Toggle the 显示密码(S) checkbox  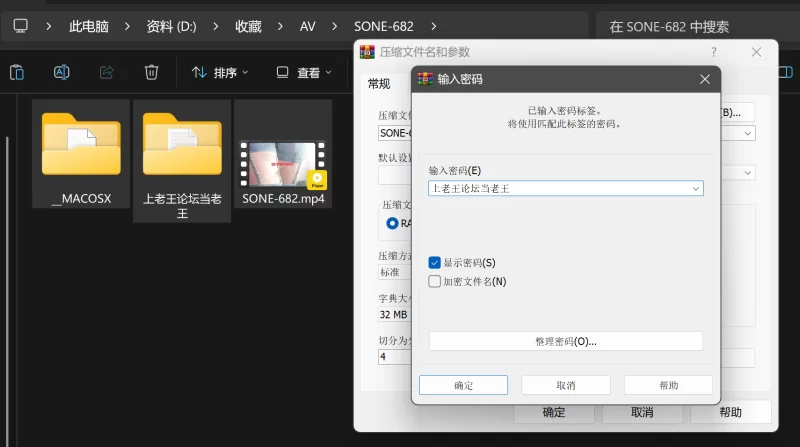coord(435,263)
